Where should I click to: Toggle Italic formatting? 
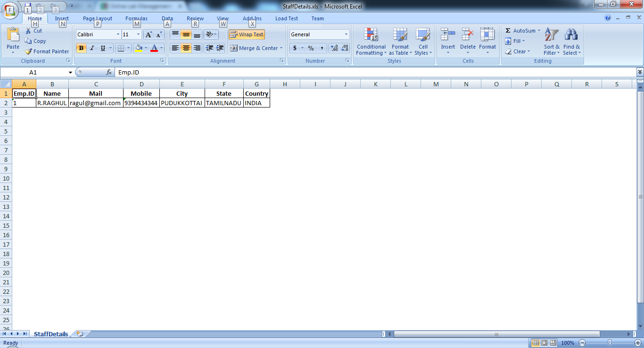pyautogui.click(x=92, y=48)
